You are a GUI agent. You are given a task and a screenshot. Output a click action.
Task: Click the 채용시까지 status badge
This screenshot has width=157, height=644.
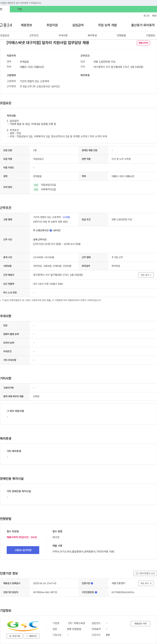pos(143,43)
